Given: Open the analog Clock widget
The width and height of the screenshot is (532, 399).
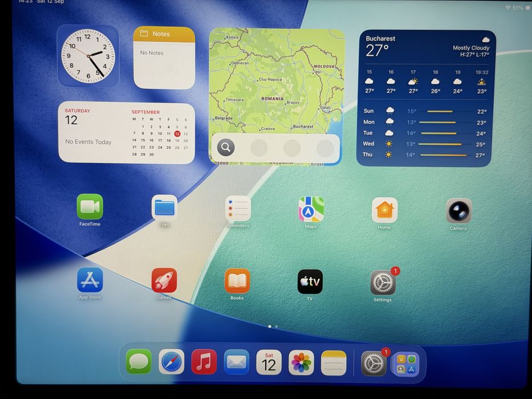Looking at the screenshot, I should click(x=88, y=56).
